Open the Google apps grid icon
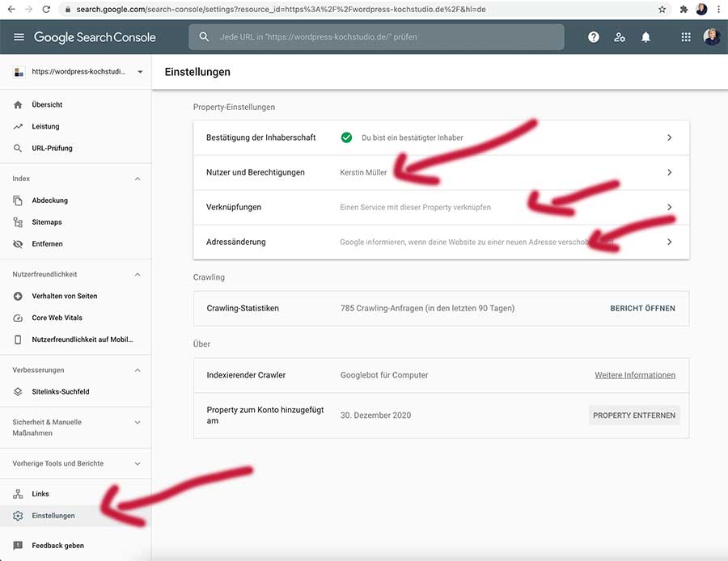 [685, 36]
